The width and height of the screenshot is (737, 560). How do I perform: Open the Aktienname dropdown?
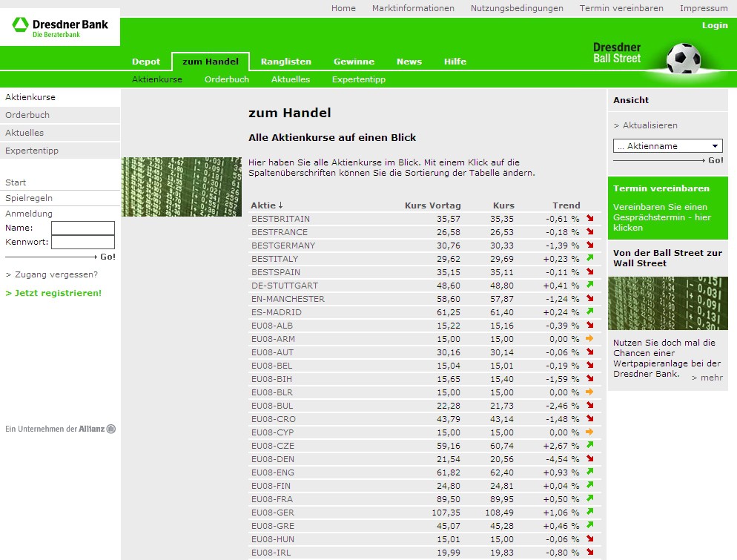click(x=667, y=146)
